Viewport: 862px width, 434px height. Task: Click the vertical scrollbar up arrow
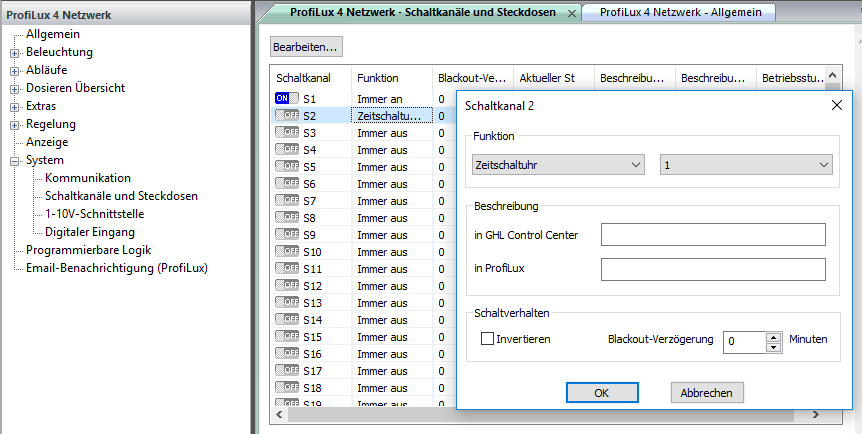pos(833,76)
